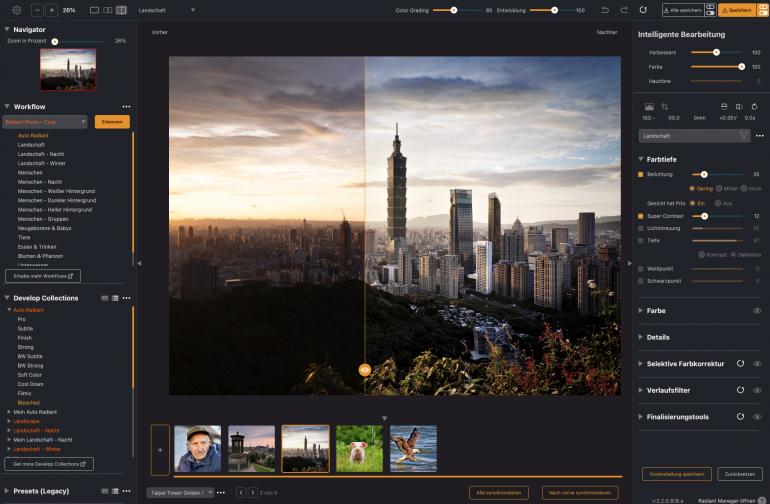Click the Voreinstellung speichern button

point(676,473)
